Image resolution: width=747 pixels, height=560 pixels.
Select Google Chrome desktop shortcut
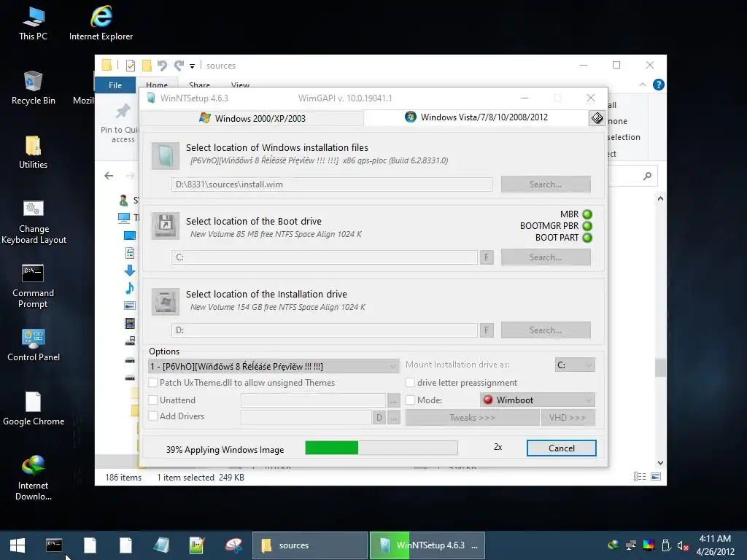(x=34, y=408)
